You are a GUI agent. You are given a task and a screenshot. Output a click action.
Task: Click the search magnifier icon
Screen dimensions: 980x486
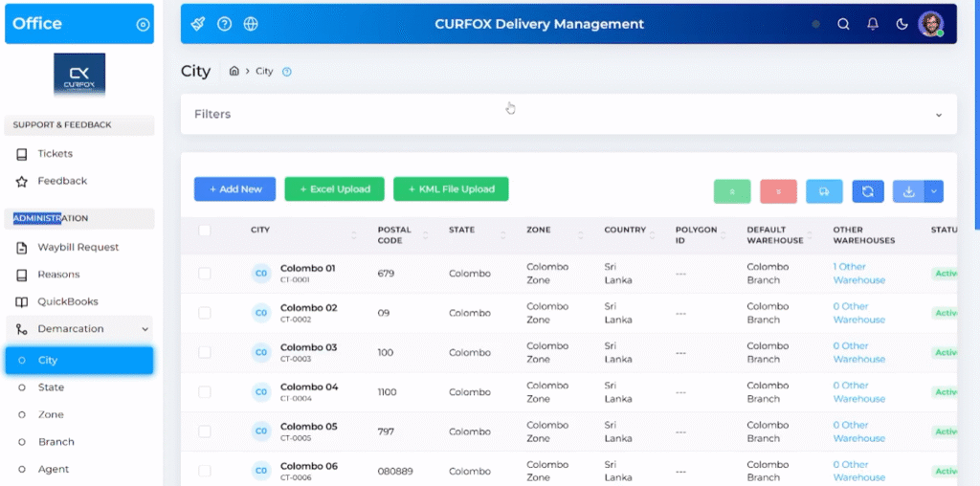click(x=843, y=25)
